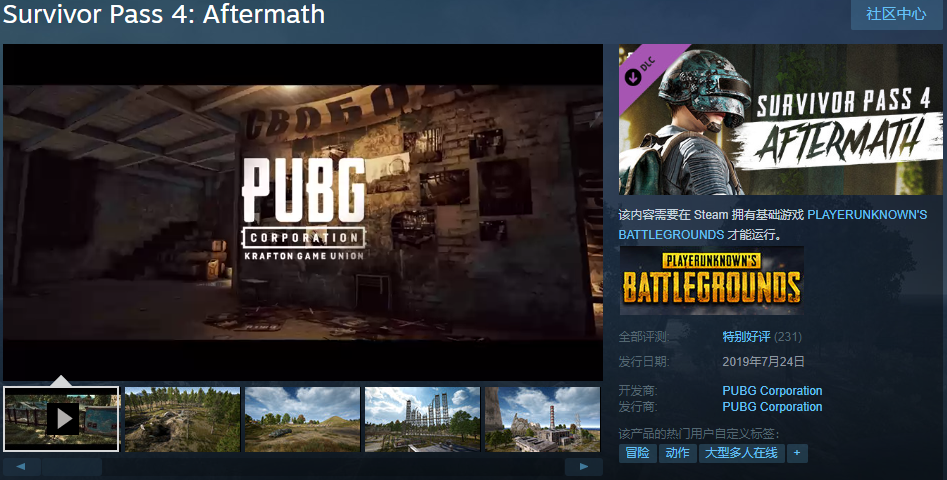Viewport: 947px width, 480px height.
Task: Click the release date 2019年7月24日
Action: (x=763, y=362)
